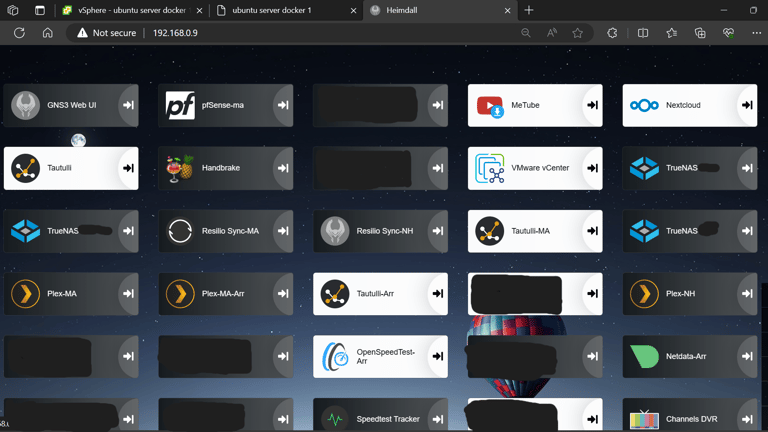Open the favorites list
Image resolution: width=768 pixels, height=432 pixels.
[x=672, y=33]
